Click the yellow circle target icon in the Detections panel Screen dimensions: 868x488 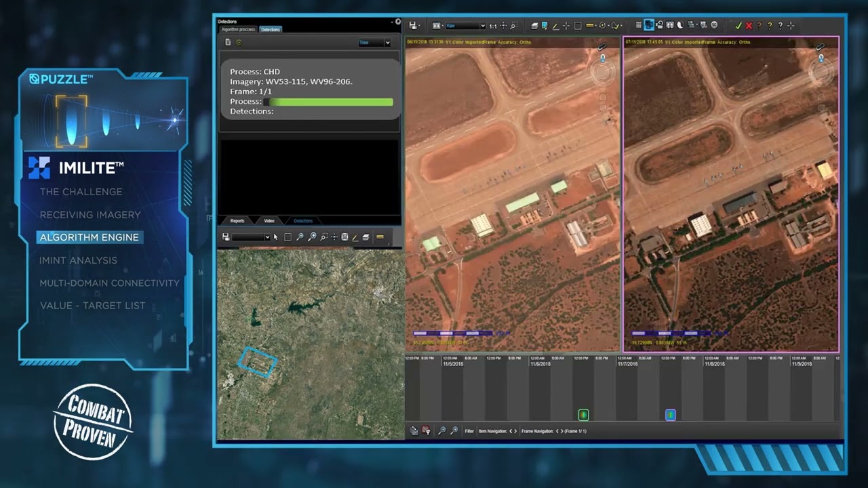click(x=239, y=42)
